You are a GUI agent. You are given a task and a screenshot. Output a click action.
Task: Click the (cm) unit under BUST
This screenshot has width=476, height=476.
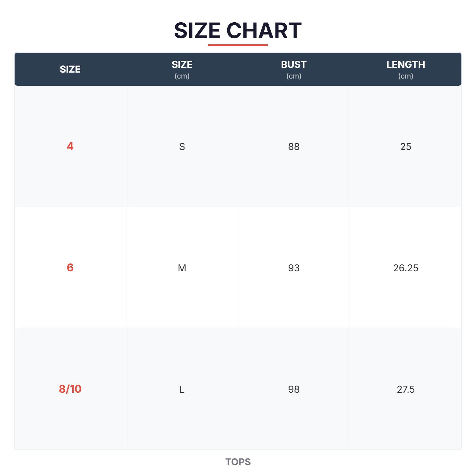point(294,76)
